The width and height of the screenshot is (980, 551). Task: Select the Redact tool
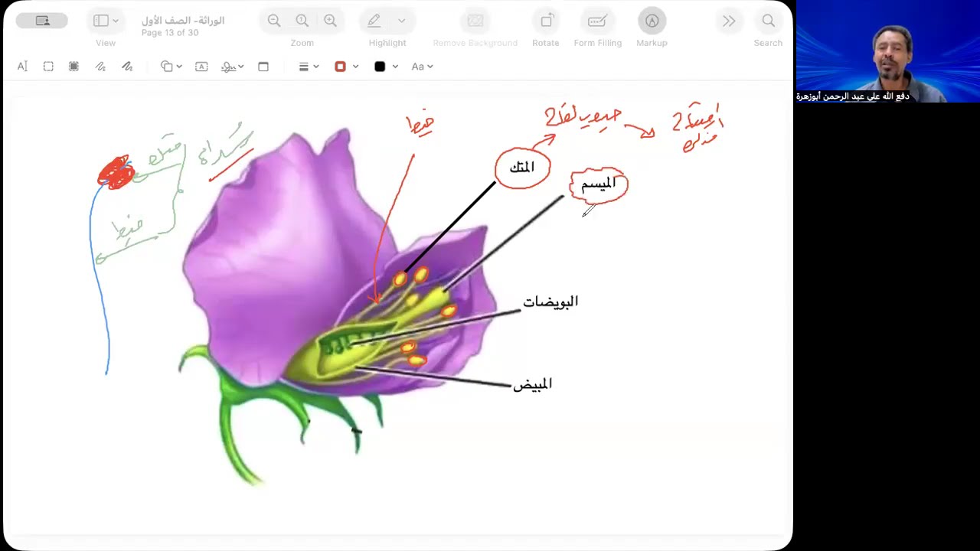[74, 67]
